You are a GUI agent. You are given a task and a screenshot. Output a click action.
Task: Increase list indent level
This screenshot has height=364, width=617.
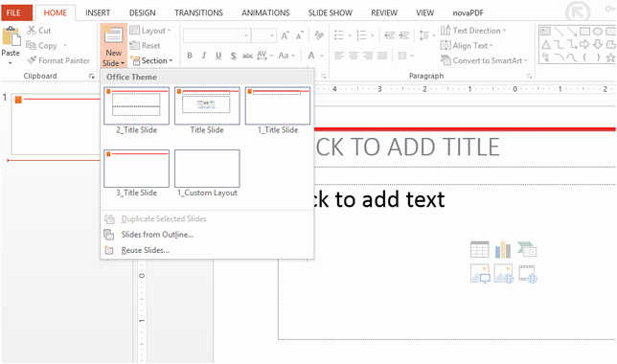tap(403, 35)
